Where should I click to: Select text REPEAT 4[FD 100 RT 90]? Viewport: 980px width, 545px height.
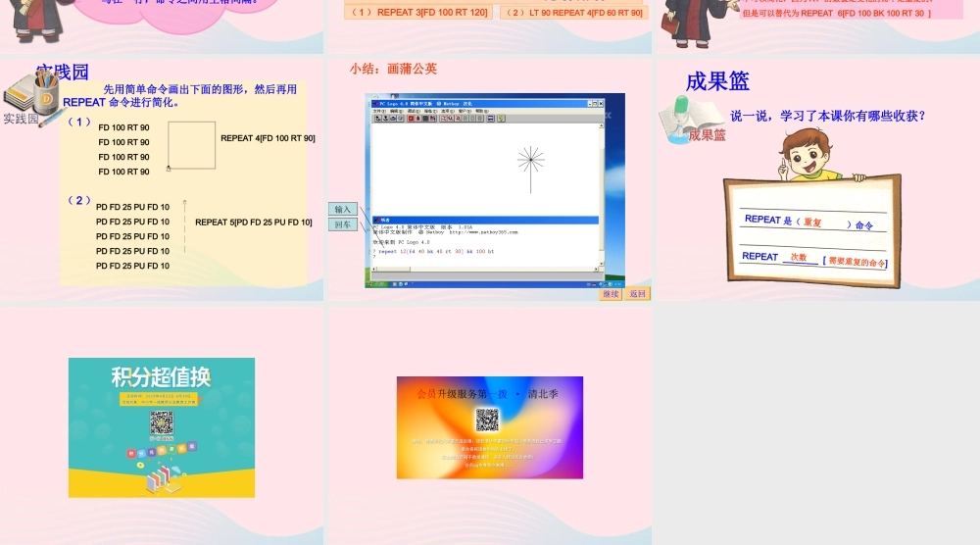click(x=268, y=138)
